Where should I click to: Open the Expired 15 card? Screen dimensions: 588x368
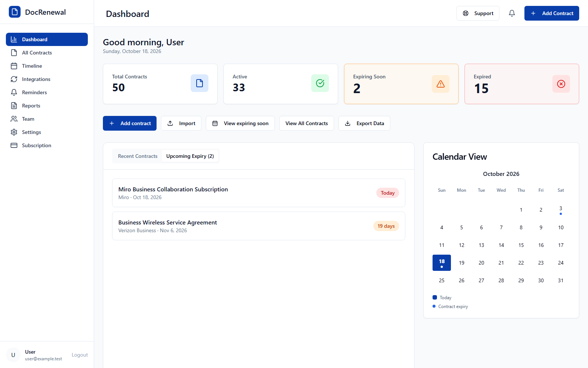pos(522,84)
